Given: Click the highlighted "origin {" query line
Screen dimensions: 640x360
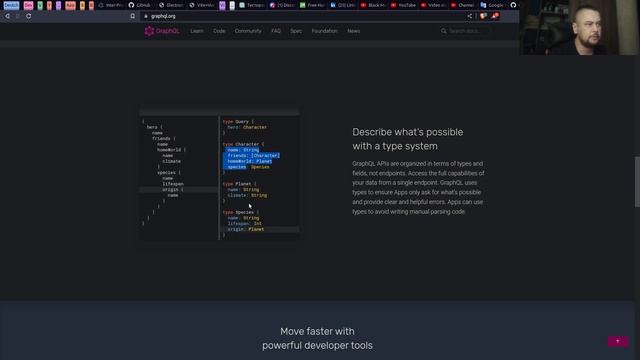Looking at the screenshot, I should point(173,190).
